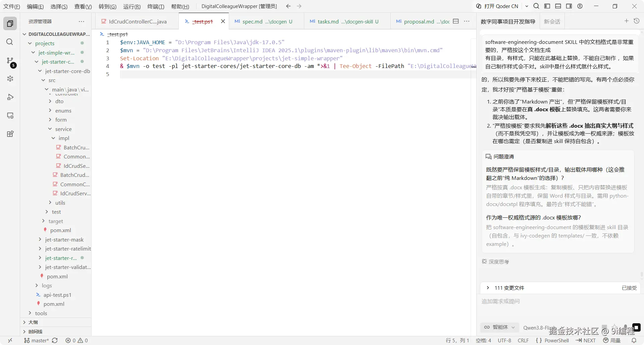Open the Explorer view in activity bar

[10, 23]
